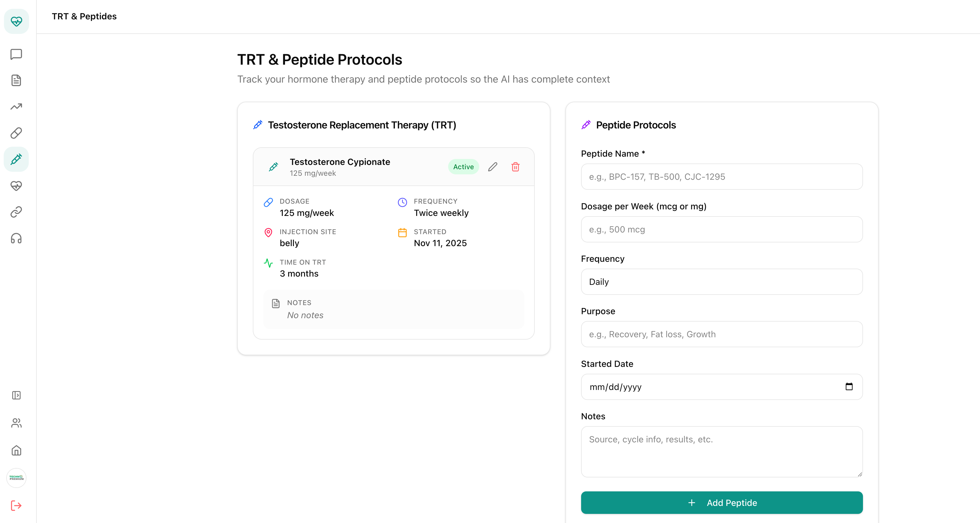Open the heart-rate monitor icon in sidebar
The height and width of the screenshot is (523, 980).
tap(16, 186)
